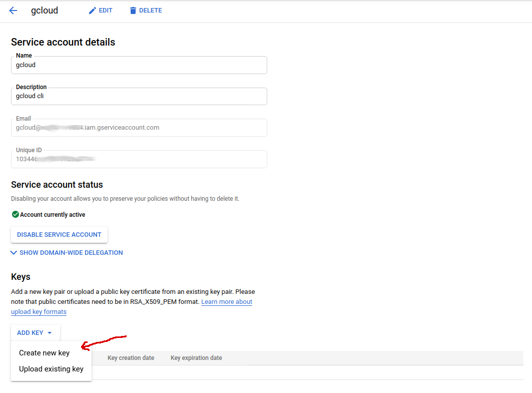Click the pencil Edit icon
This screenshot has height=393, width=532.
click(x=92, y=11)
